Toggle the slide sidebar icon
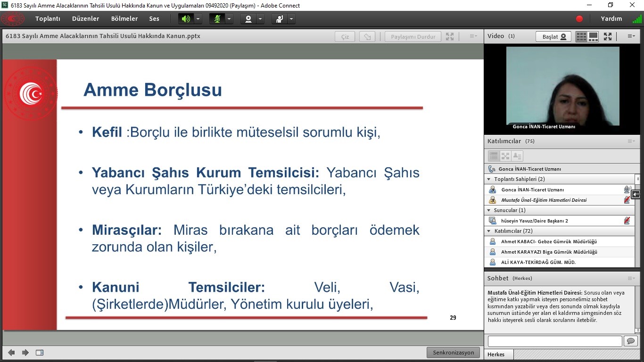The image size is (644, 362). click(40, 353)
